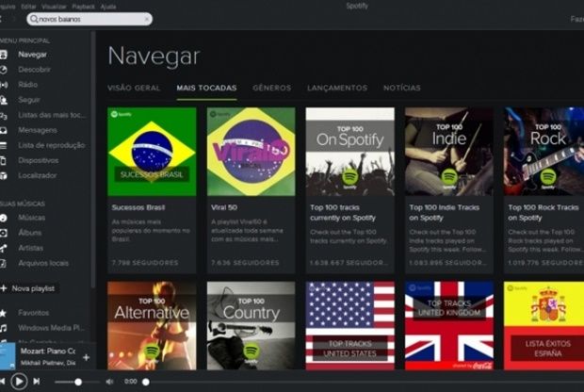The width and height of the screenshot is (584, 392).
Task: Click the novos baianos search field
Action: 89,19
